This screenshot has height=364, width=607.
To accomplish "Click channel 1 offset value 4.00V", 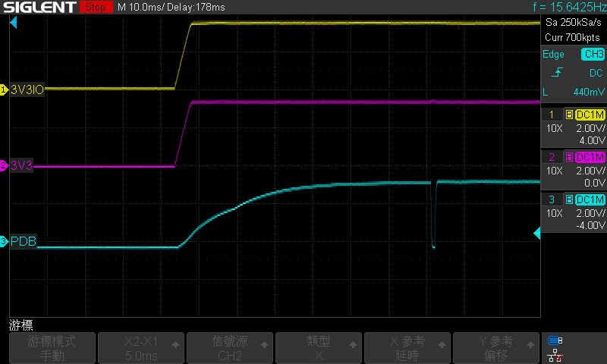I will (x=592, y=140).
